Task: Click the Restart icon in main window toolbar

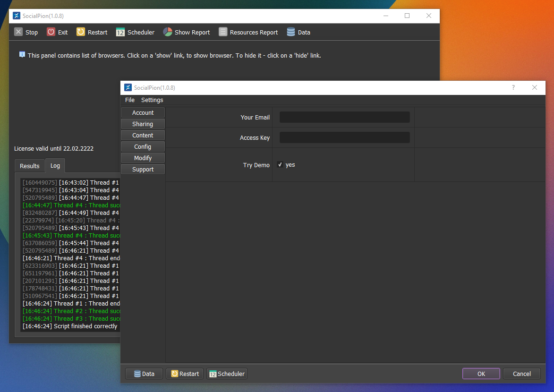Action: [81, 32]
